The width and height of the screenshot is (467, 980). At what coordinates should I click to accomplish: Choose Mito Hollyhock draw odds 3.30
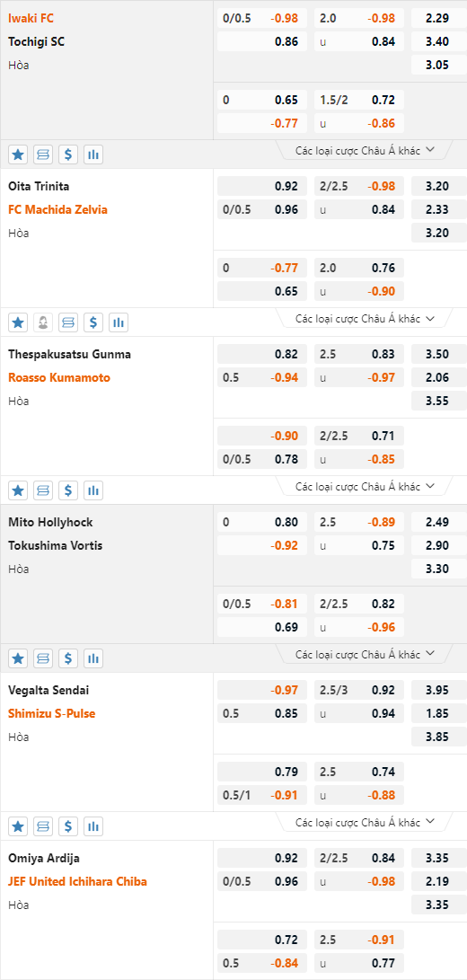point(439,569)
